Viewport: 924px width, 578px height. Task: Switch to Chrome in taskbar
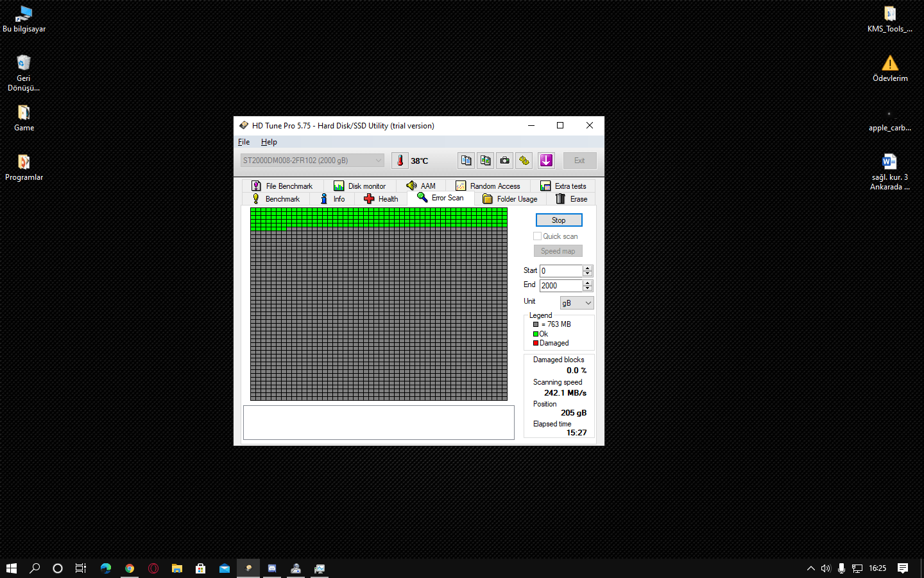130,568
